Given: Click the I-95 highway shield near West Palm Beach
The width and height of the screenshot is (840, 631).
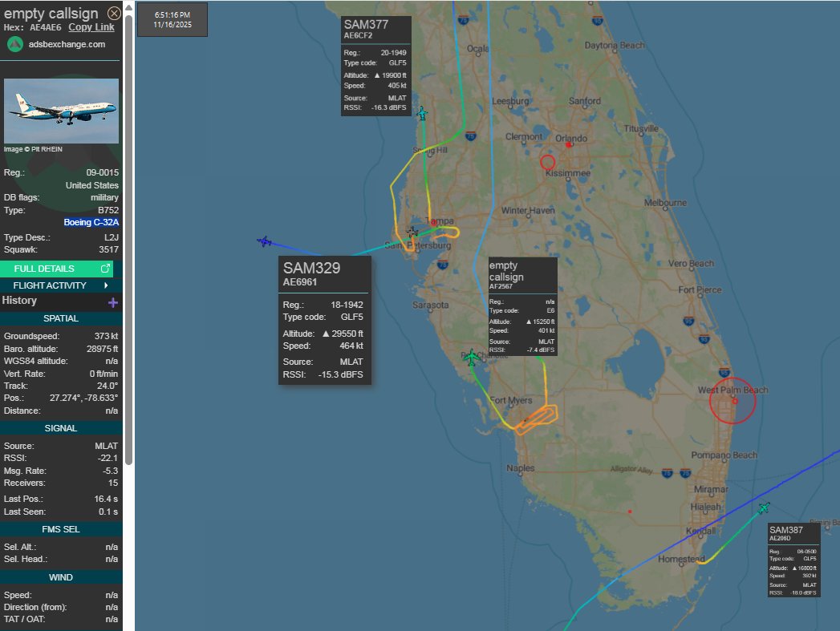Looking at the screenshot, I should click(724, 373).
